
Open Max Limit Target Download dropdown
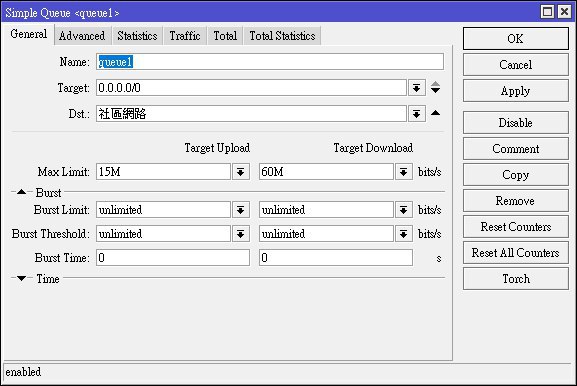(x=404, y=172)
